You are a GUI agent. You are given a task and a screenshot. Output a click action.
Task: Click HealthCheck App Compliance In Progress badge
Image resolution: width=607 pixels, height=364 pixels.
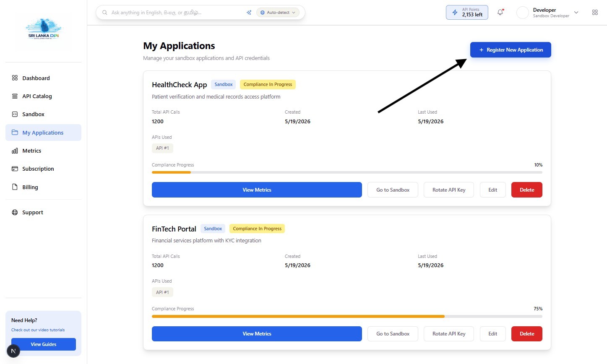pos(268,84)
